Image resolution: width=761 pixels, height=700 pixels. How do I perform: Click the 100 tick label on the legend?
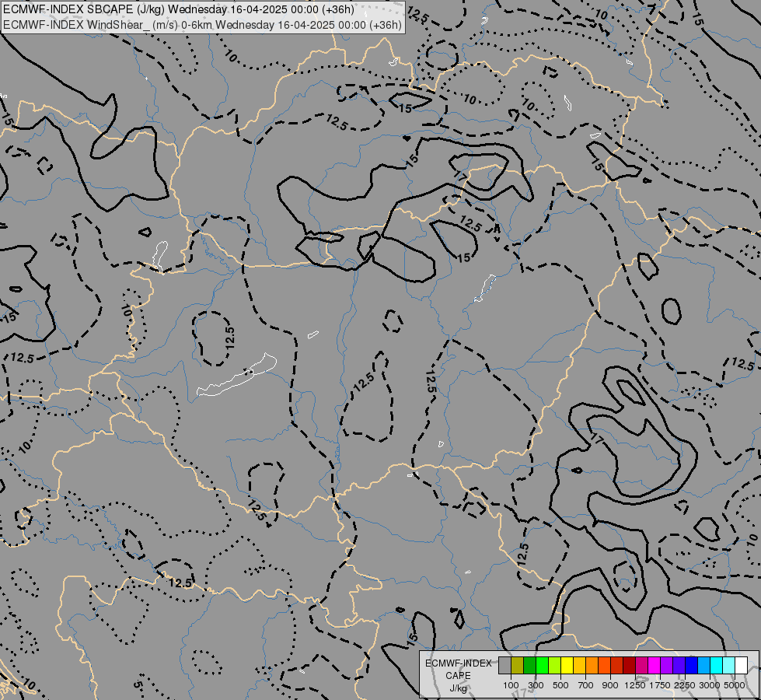pos(511,685)
